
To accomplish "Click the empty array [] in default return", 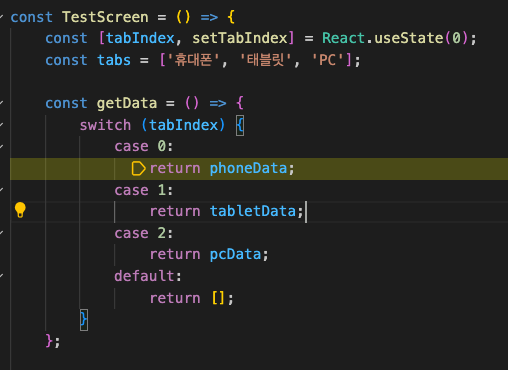I will pos(218,298).
